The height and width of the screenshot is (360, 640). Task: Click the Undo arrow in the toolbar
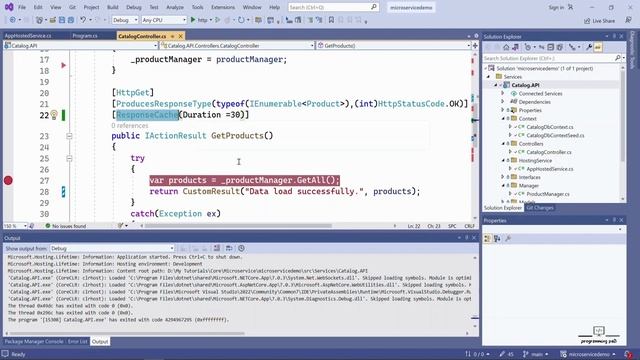pos(83,20)
